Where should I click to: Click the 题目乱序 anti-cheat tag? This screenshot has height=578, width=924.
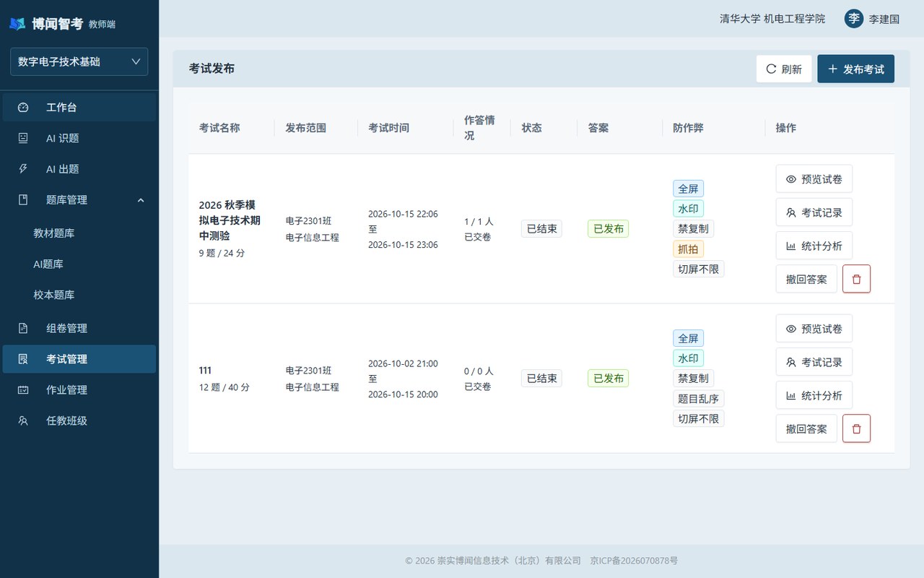pyautogui.click(x=698, y=398)
